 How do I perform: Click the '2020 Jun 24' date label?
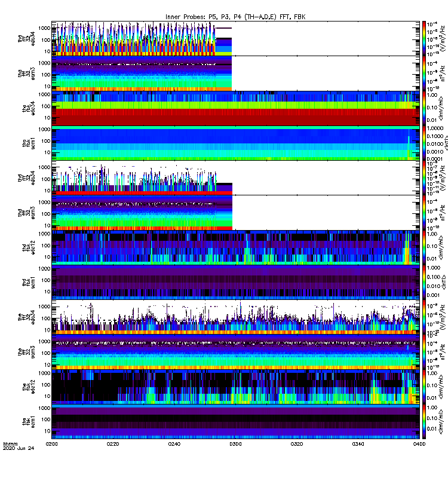[19, 449]
